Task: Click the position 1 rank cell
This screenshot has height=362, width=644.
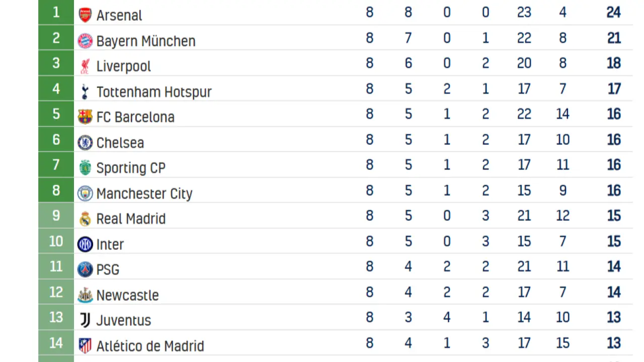Action: (x=56, y=13)
